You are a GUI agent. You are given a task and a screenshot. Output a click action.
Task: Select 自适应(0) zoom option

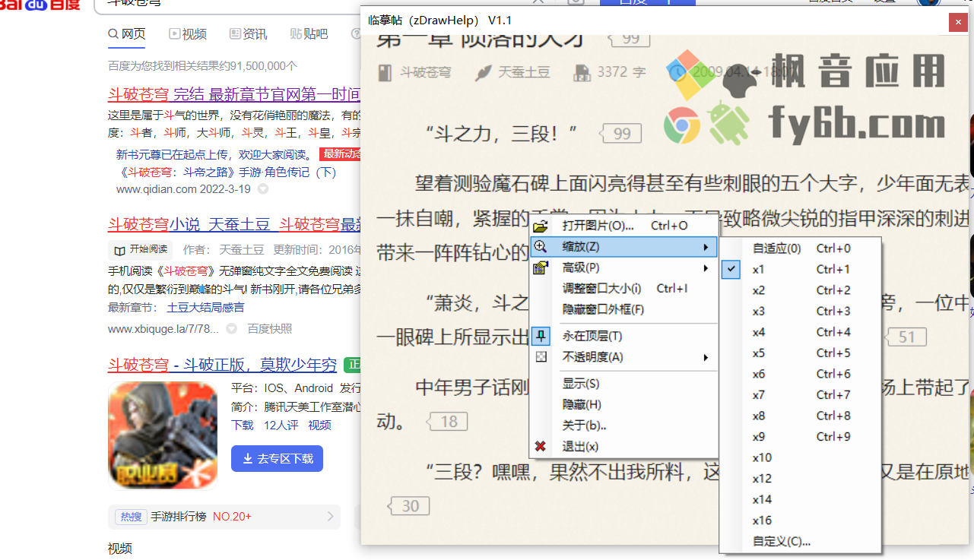coord(800,248)
